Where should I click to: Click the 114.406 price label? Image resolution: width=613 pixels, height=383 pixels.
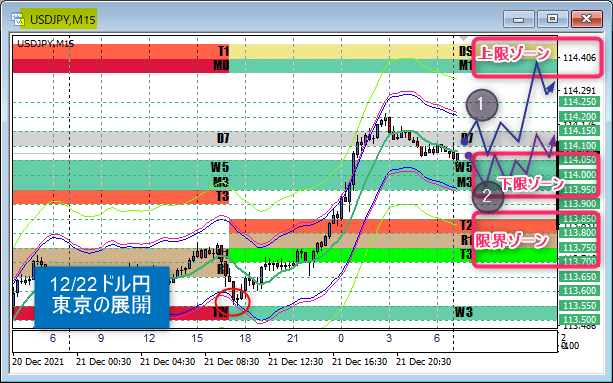point(579,58)
